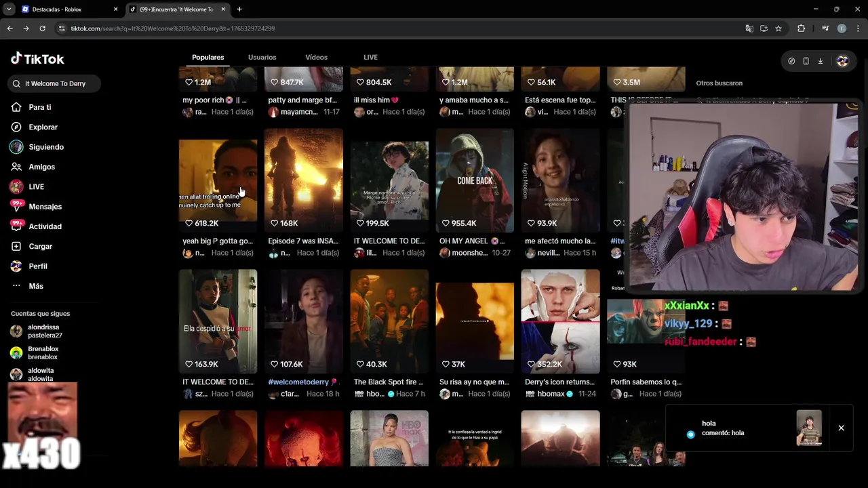This screenshot has height=488, width=868.
Task: Click the It Welcome To Derry search box
Action: pyautogui.click(x=56, y=83)
